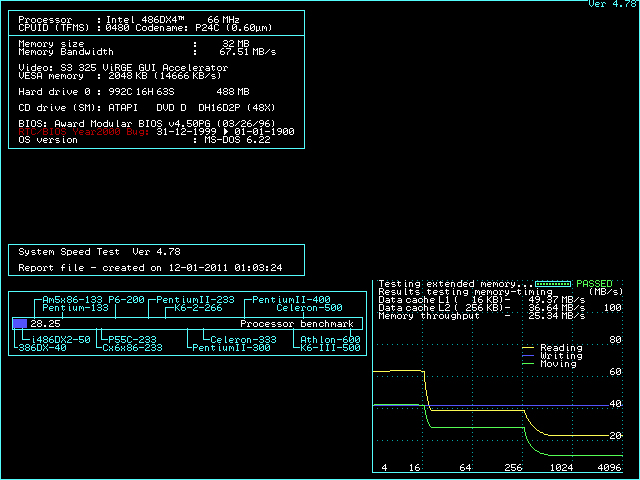Select the green 'PASSED' status

tap(594, 284)
